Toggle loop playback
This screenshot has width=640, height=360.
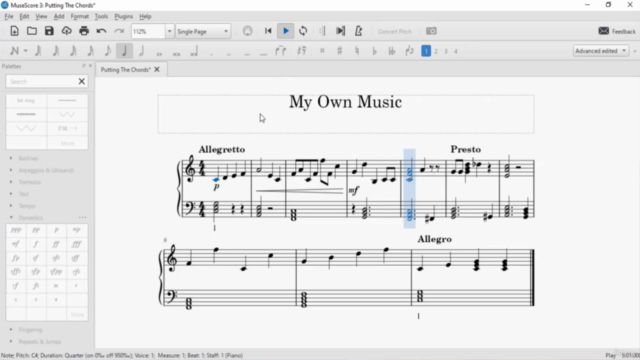[303, 31]
